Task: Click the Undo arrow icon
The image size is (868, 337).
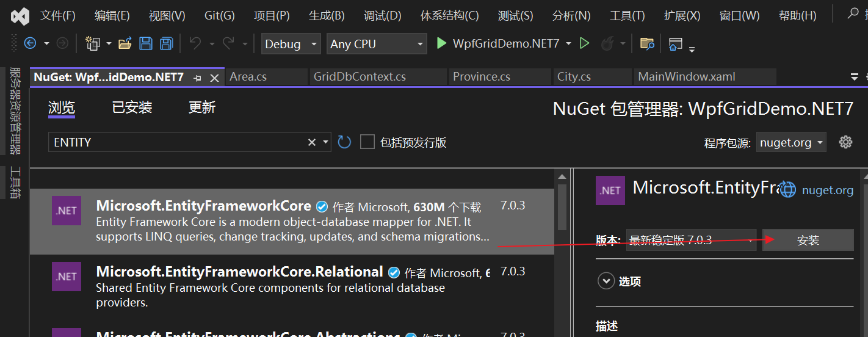Action: 195,43
